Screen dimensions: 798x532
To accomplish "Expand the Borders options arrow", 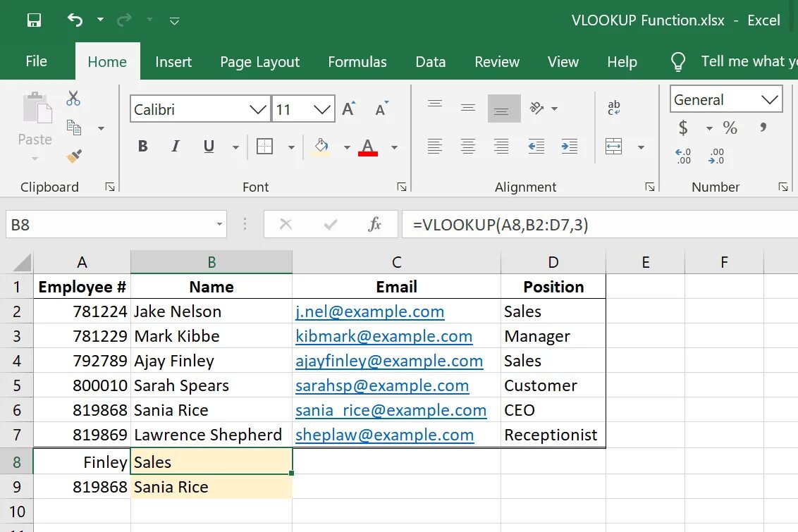I will pos(291,147).
